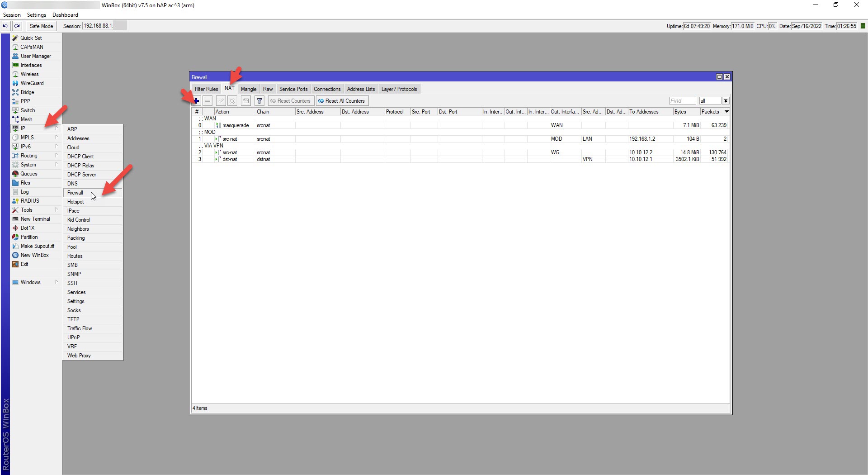Expand the IP submenu

click(36, 128)
